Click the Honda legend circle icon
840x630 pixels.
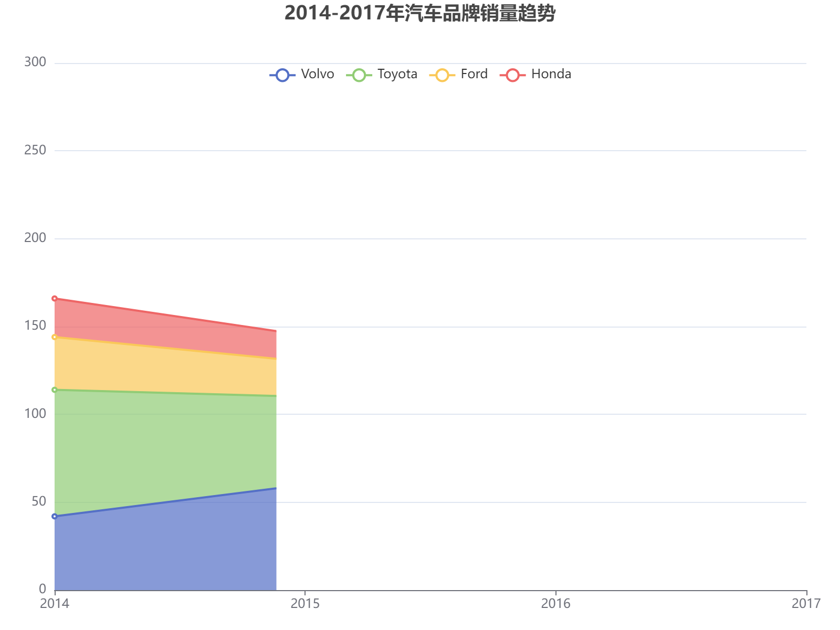tap(513, 74)
